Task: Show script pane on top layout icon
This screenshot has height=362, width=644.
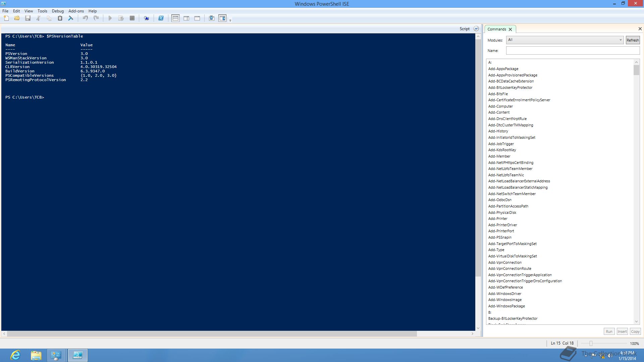Action: tap(175, 18)
